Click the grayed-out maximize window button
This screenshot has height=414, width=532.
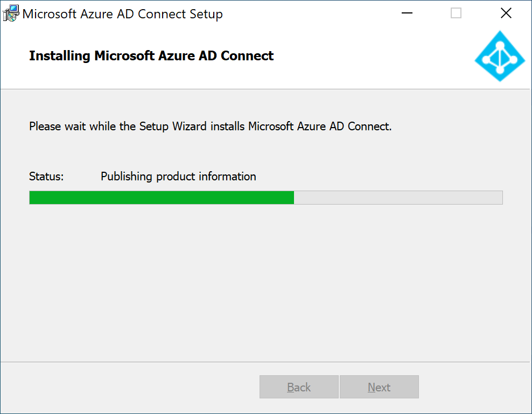(x=456, y=13)
